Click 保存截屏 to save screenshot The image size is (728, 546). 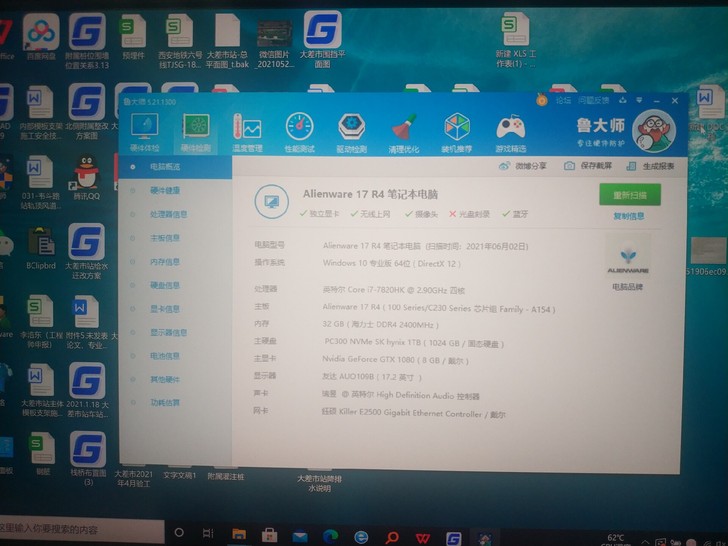pos(588,166)
